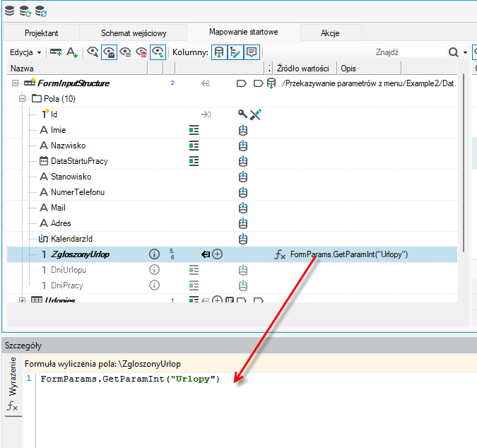This screenshot has height=448, width=477.
Task: Select the Adres field row
Action: [x=232, y=223]
